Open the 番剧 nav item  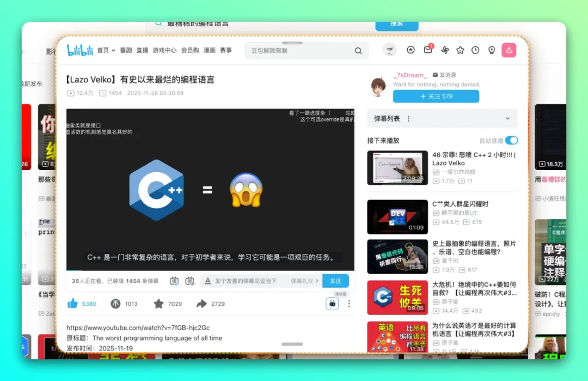tap(126, 50)
